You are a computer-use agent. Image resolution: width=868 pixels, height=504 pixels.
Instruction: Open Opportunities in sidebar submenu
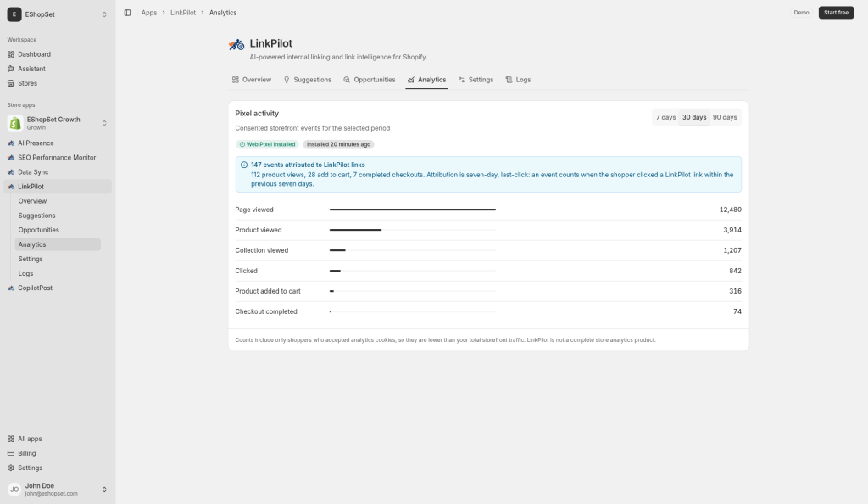58,230
